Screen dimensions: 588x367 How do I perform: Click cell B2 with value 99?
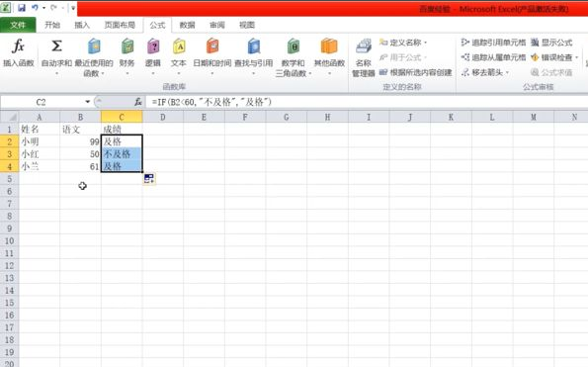point(80,141)
